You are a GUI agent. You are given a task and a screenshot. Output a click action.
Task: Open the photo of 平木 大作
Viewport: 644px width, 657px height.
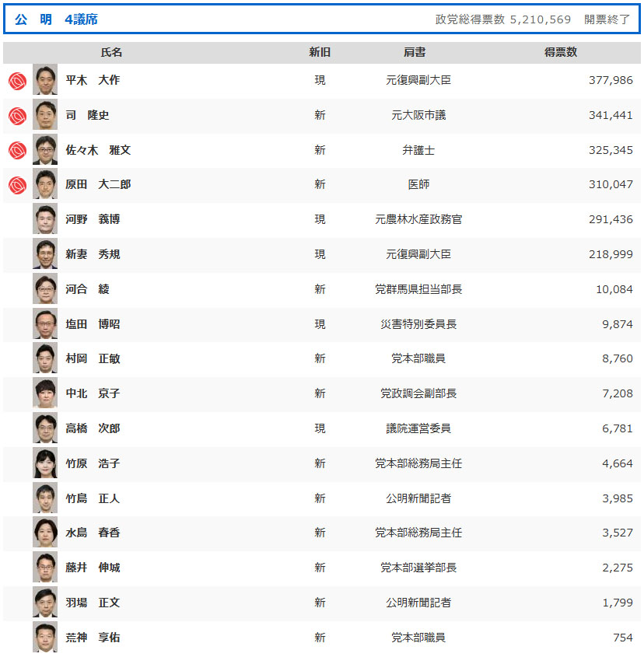click(x=45, y=79)
